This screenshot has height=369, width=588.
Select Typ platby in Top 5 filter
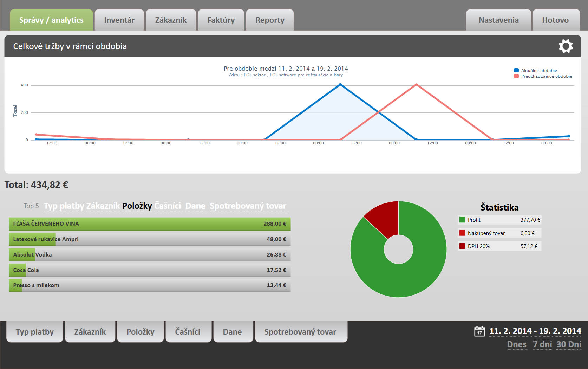click(64, 206)
